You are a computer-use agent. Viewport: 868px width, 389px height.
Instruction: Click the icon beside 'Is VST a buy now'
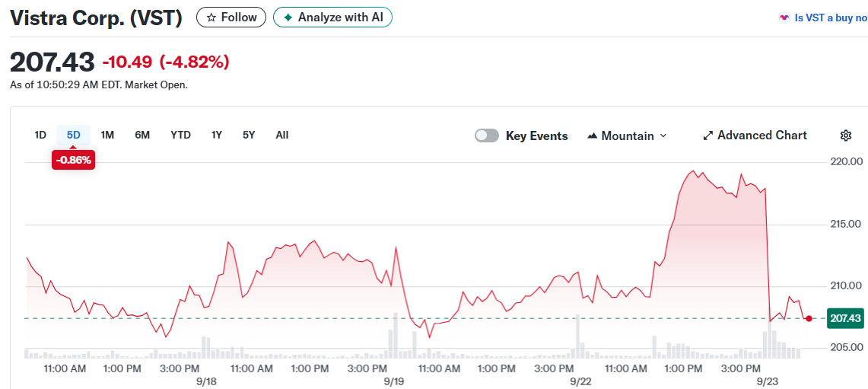[784, 18]
